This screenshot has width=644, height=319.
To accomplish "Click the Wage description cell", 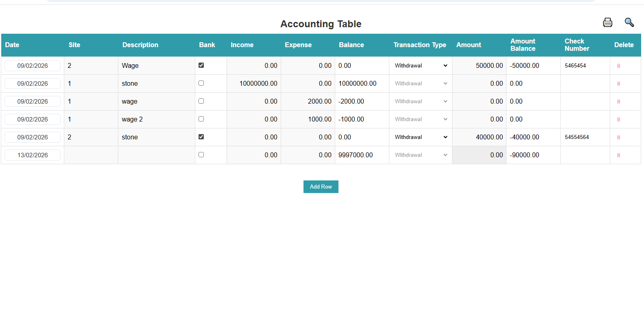I will 157,65.
